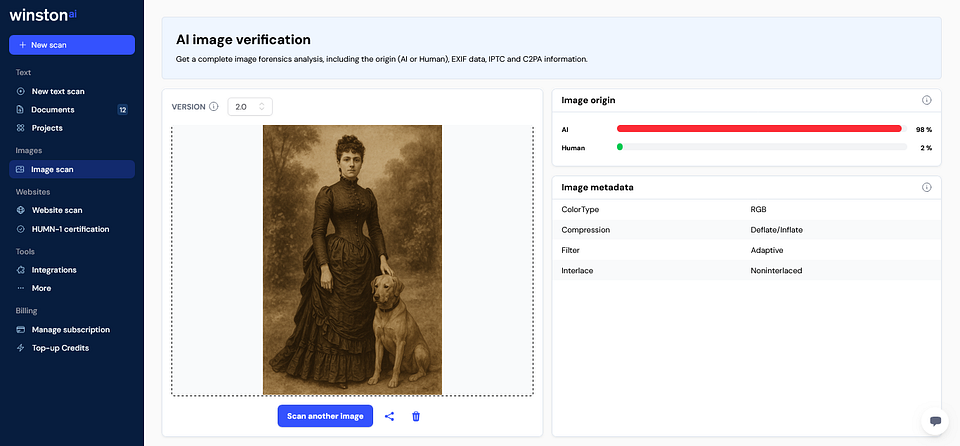Click the info icon beside VERSION

tap(214, 107)
